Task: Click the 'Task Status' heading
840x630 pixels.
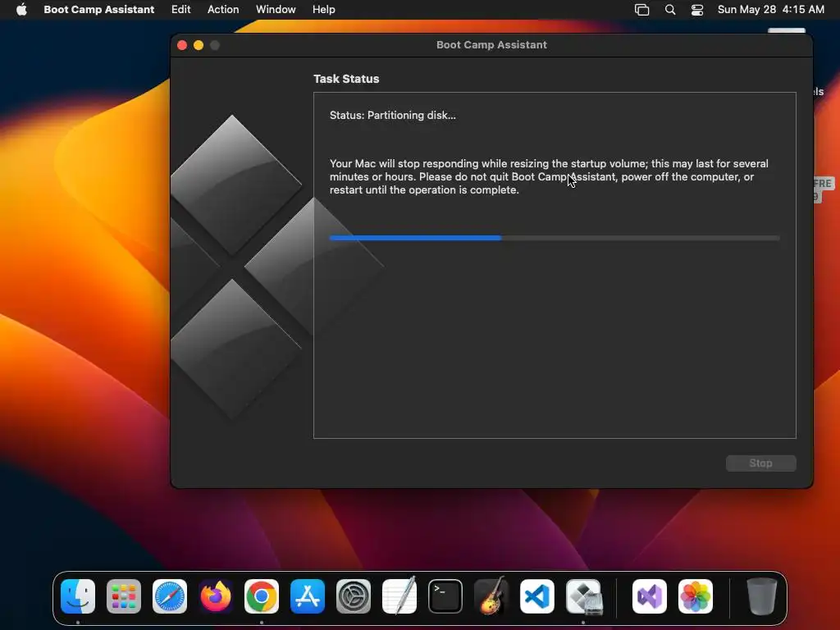Action: (346, 79)
